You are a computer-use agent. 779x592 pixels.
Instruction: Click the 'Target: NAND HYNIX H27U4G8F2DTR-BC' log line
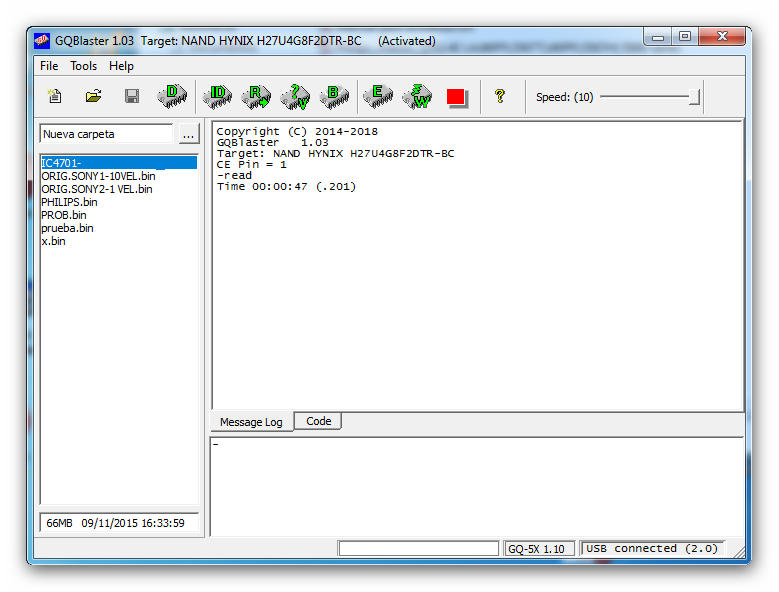(335, 153)
